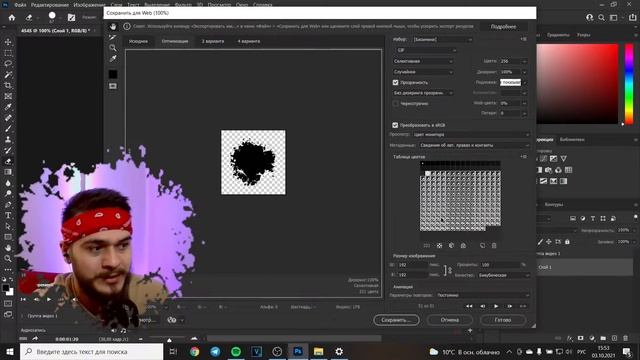
Task: Open the GIF file format dropdown
Action: [x=426, y=50]
